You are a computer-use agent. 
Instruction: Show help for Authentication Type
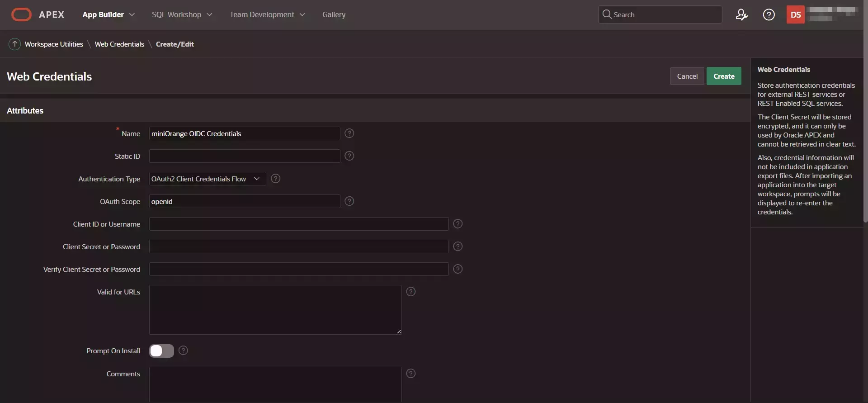[275, 178]
